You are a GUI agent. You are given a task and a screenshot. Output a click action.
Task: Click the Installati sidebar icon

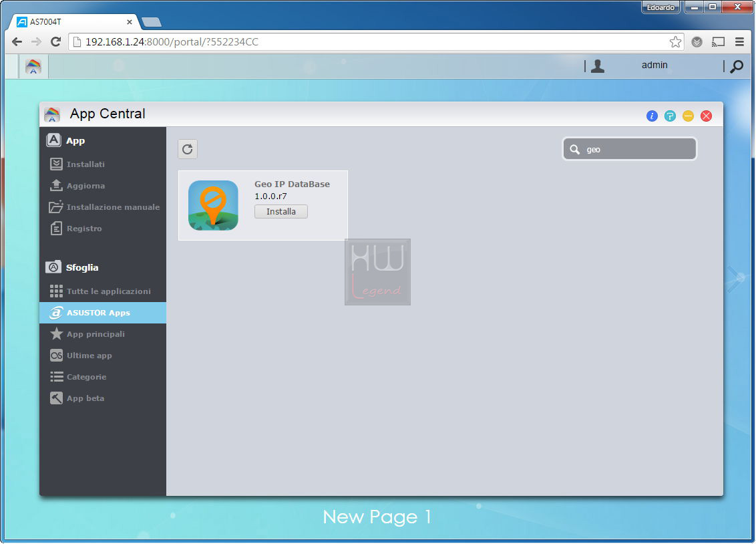(56, 164)
